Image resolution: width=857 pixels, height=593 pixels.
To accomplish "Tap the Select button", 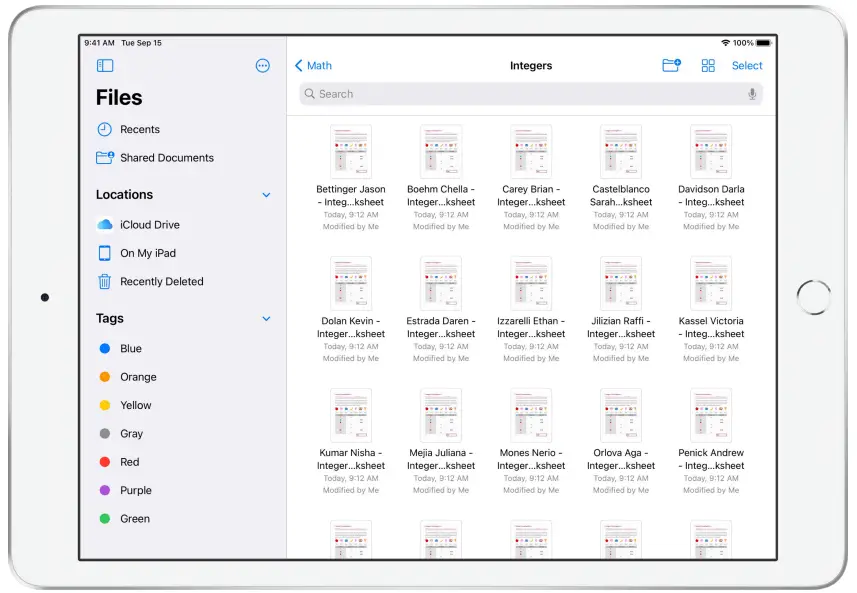I will tap(747, 66).
